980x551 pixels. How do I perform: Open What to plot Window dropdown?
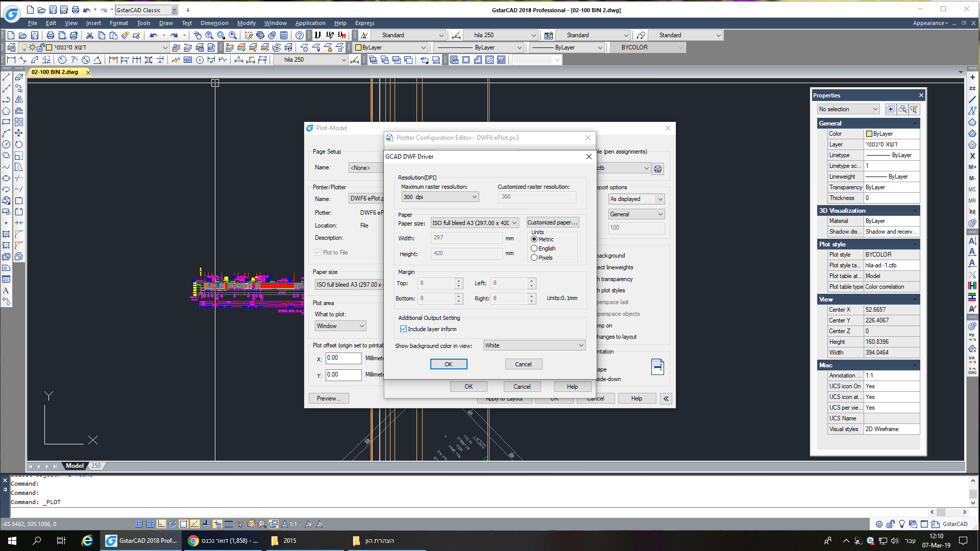(340, 326)
